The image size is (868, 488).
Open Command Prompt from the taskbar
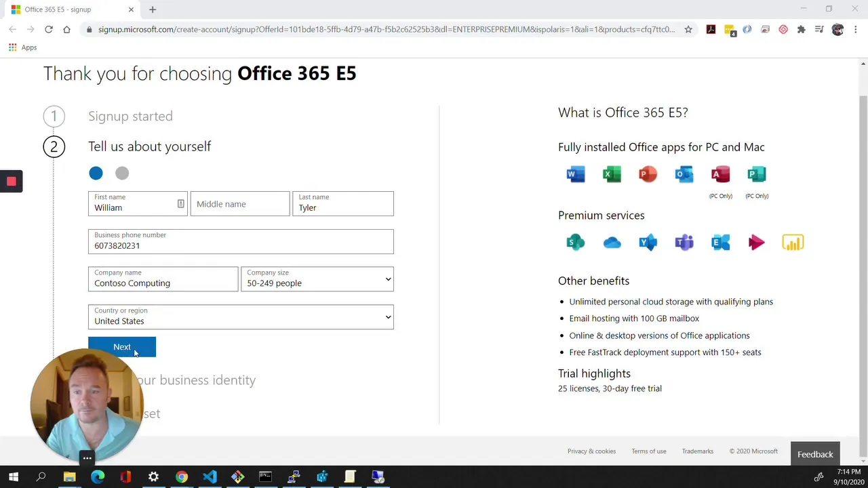pos(265,477)
